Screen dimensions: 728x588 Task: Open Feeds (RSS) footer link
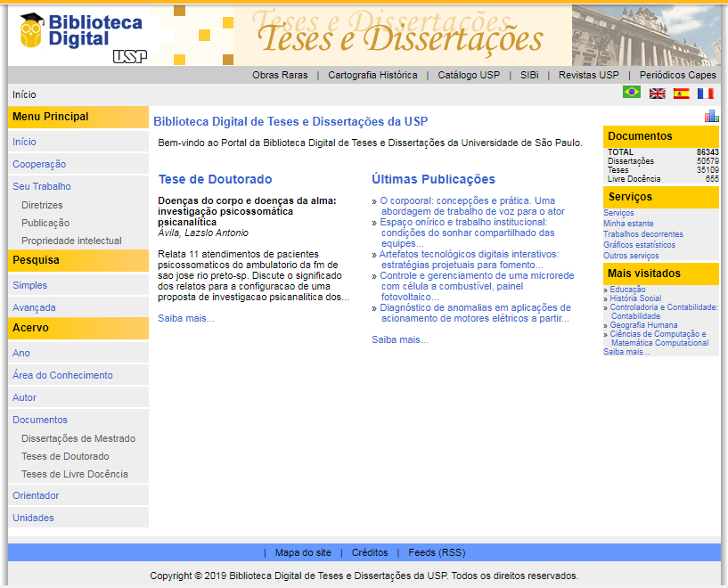click(437, 552)
